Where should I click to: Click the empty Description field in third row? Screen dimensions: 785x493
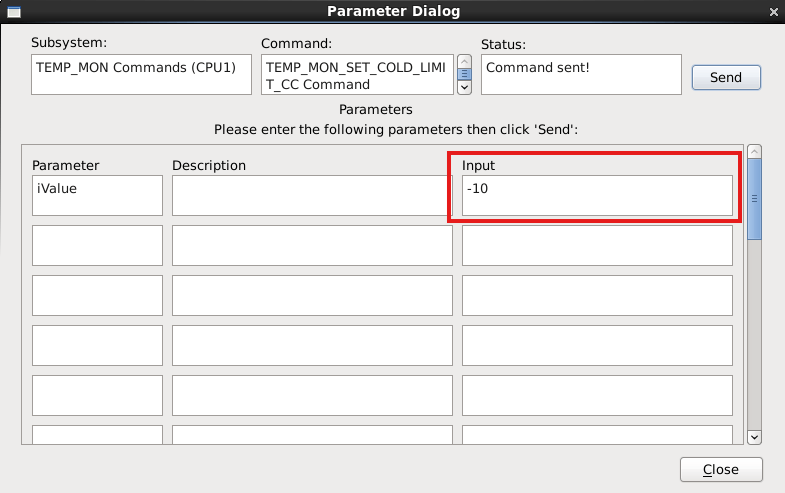coord(312,295)
